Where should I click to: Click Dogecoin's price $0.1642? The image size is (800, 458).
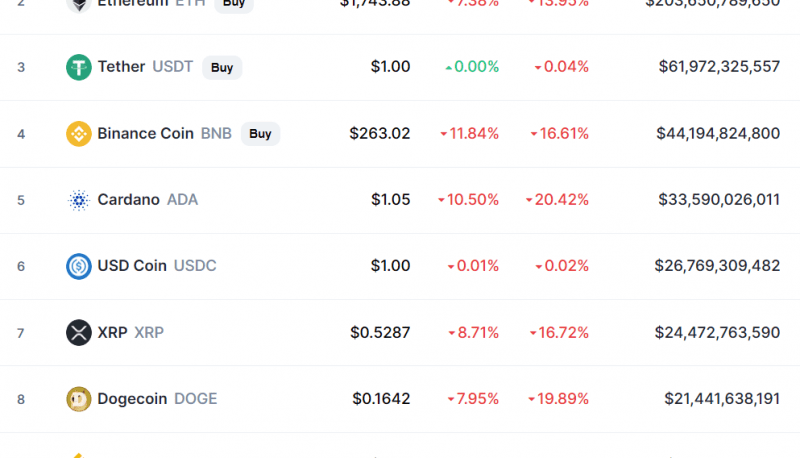click(x=381, y=399)
